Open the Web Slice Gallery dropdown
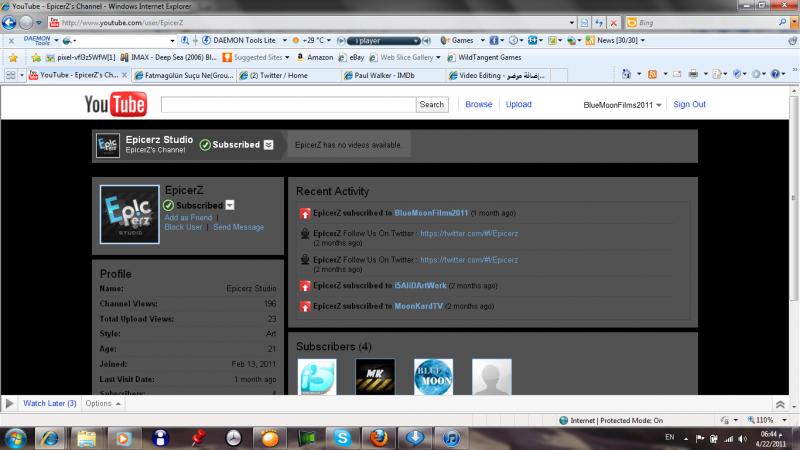Viewport: 800px width, 450px height. [438, 58]
